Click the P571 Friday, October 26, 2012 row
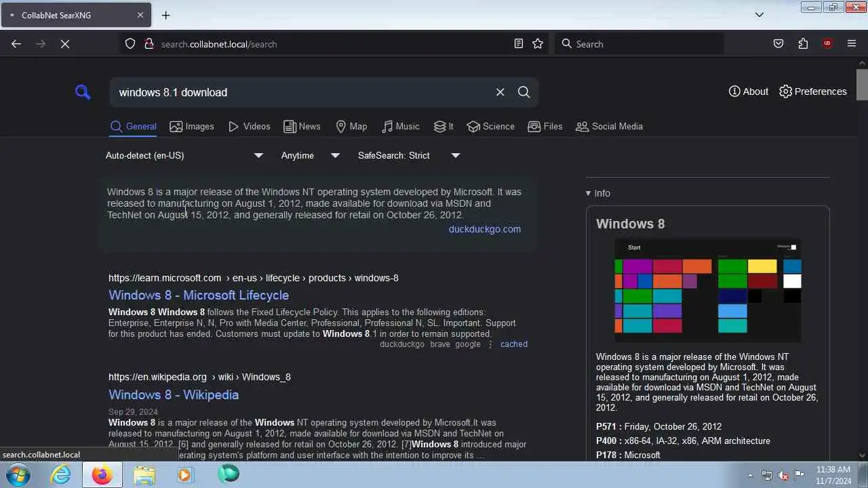Viewport: 868px width, 488px height. (x=658, y=426)
